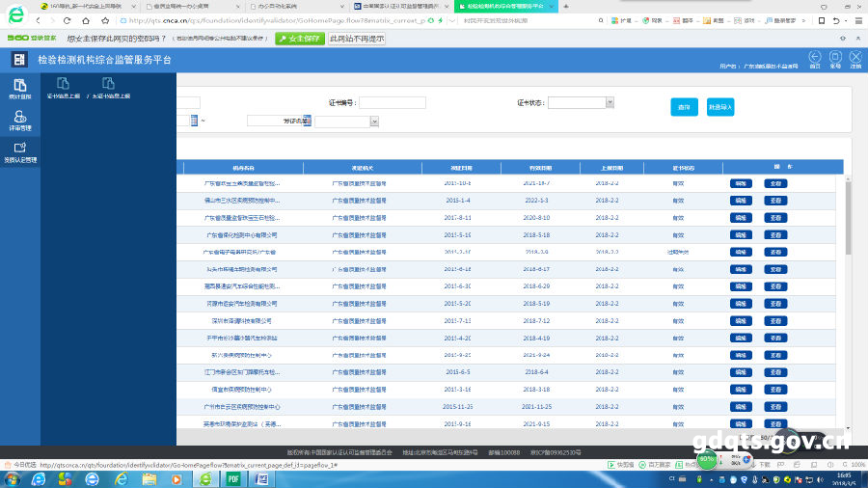The height and width of the screenshot is (488, 868).
Task: Switch to the 中国国家认证认可监督管理 browser tab
Action: 399,6
